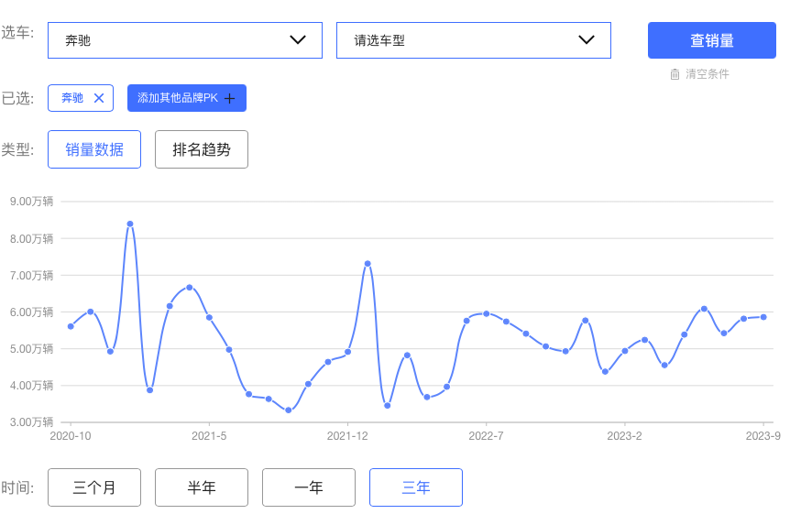The height and width of the screenshot is (525, 812).
Task: Click the last data point at 2023-9
Action: 763,317
